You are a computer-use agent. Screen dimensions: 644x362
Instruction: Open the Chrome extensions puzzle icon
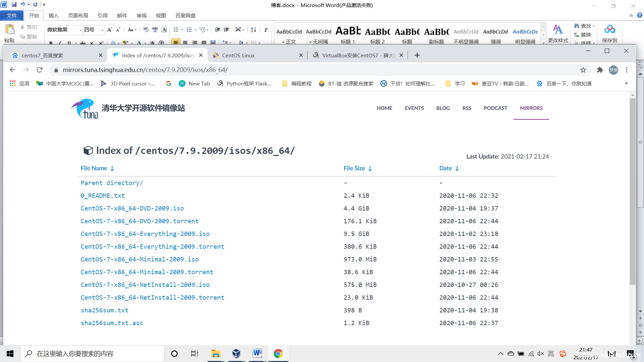[600, 70]
